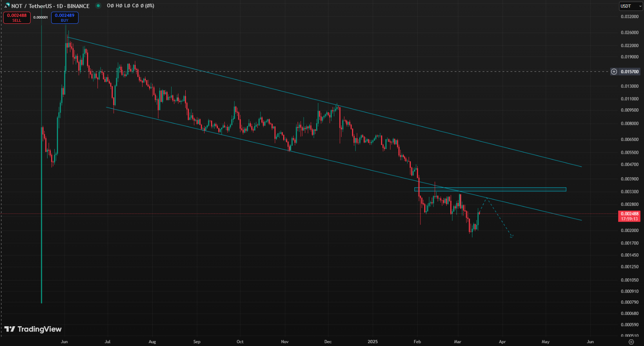Click the 0.000790 price axis label

tap(630, 302)
